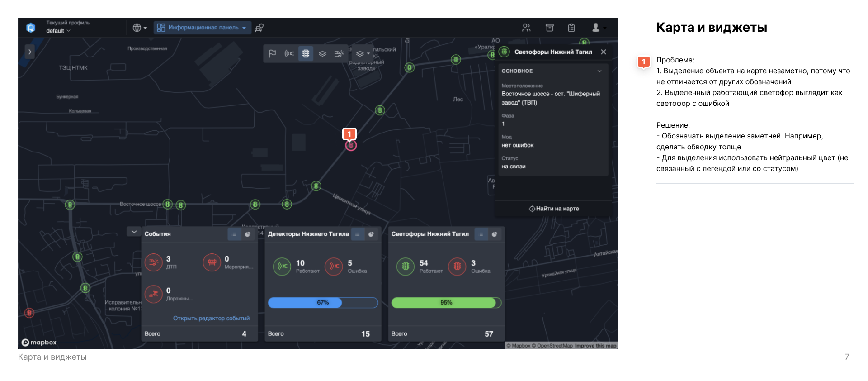Open the Открыть редактор событий link
The image size is (868, 381).
211,319
